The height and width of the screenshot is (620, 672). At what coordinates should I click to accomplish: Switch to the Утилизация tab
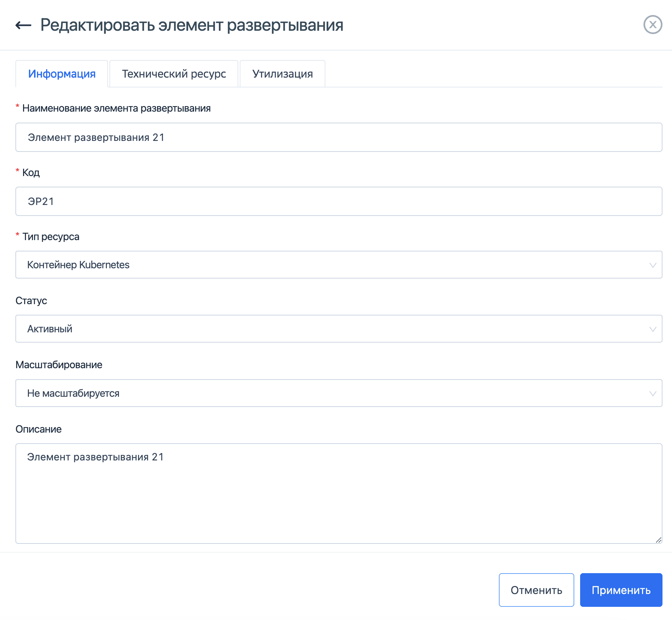(282, 74)
